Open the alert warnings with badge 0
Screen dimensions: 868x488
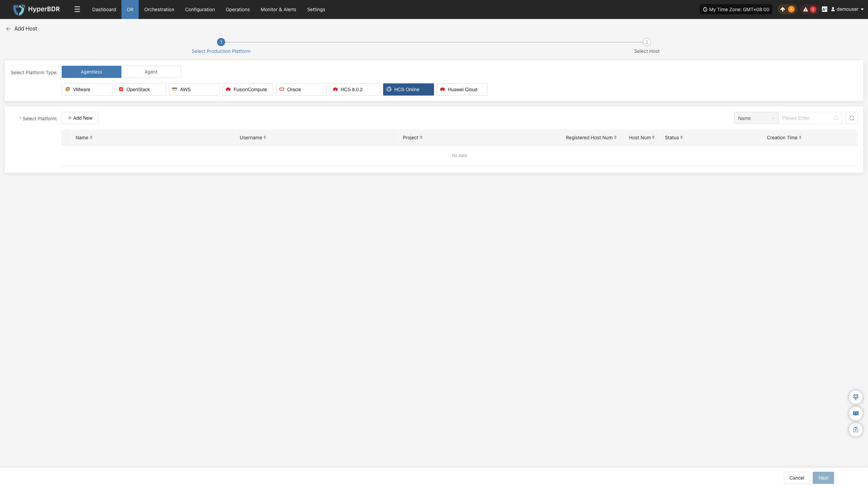coord(809,9)
